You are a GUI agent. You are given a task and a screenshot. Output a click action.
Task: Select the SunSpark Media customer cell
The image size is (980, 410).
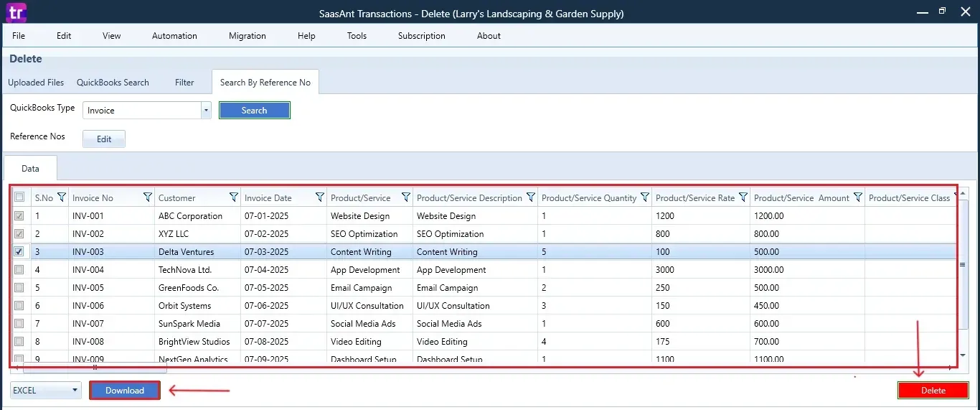click(x=197, y=323)
